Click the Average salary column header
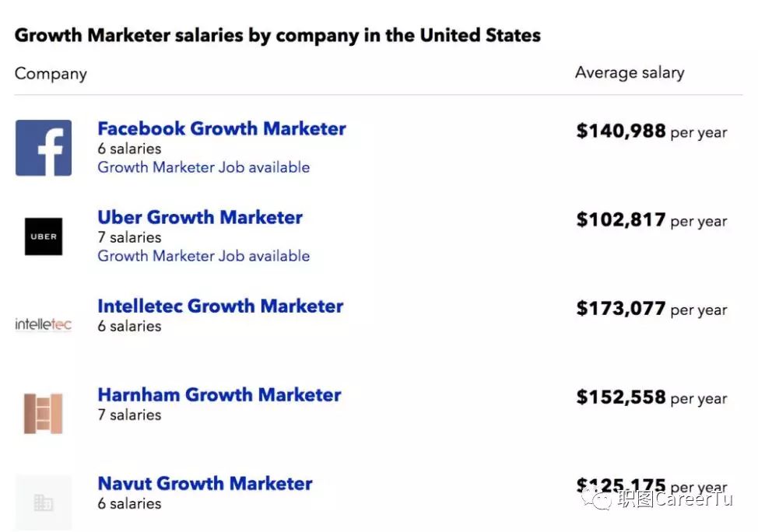 coord(630,73)
